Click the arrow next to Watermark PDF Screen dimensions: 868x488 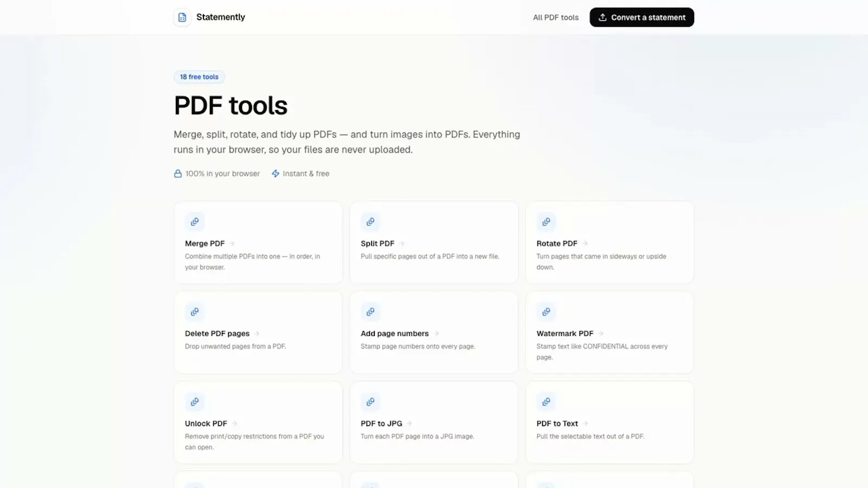tap(601, 333)
